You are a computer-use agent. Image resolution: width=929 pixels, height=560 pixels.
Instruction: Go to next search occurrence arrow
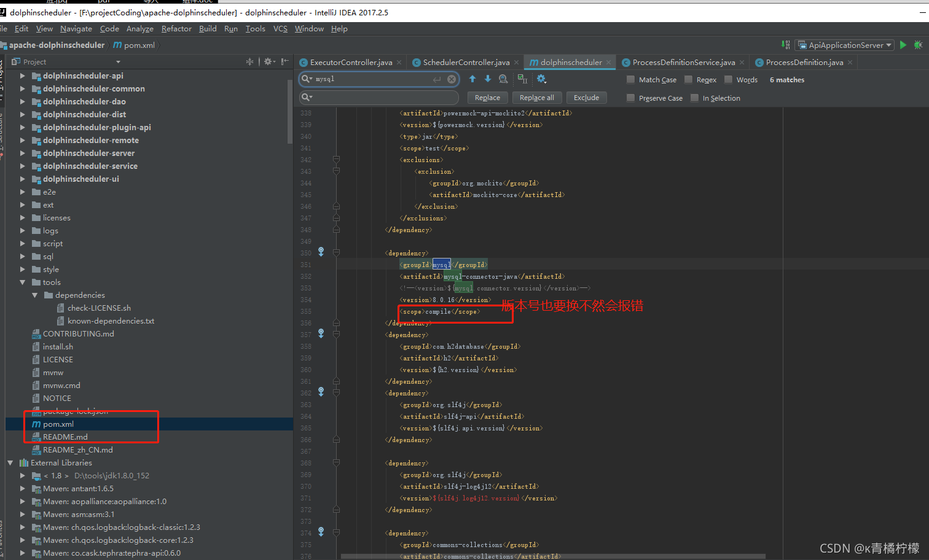(x=488, y=79)
